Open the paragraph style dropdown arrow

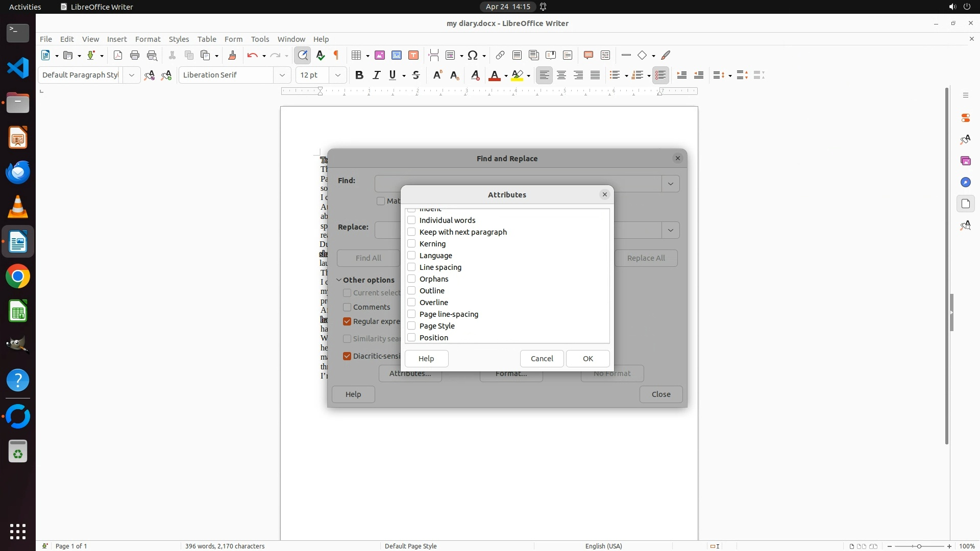[x=131, y=75]
